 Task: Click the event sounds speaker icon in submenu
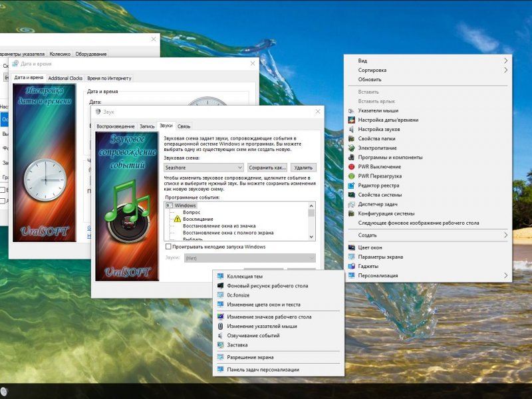[221, 336]
